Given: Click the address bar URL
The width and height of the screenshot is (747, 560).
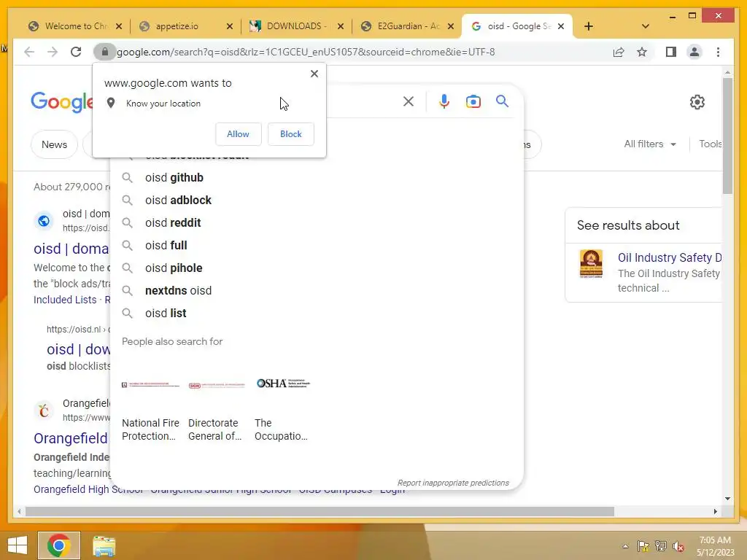Looking at the screenshot, I should pos(306,52).
